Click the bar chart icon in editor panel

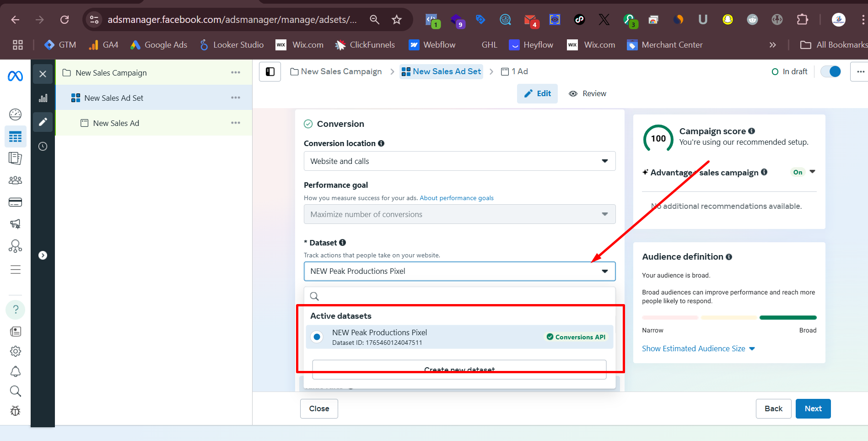tap(43, 98)
